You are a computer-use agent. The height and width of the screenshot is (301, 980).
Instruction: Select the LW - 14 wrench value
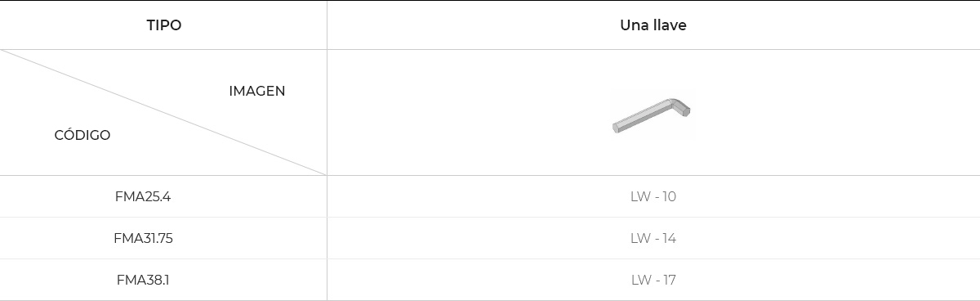653,238
